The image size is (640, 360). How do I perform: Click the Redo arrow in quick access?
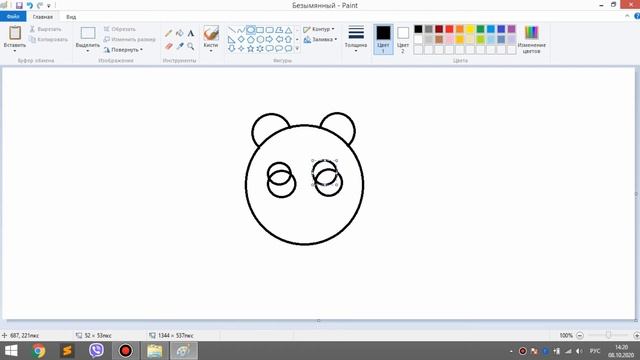coord(40,5)
